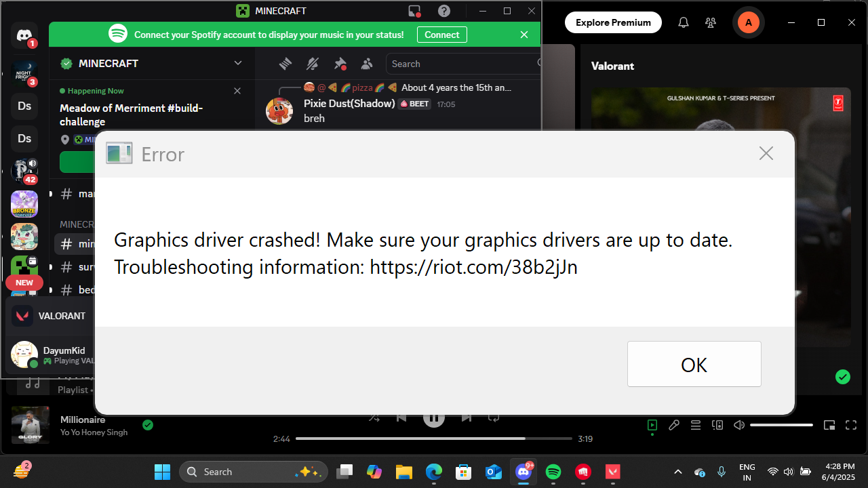Launch Copilot from the taskbar
This screenshot has width=868, height=488.
click(374, 472)
